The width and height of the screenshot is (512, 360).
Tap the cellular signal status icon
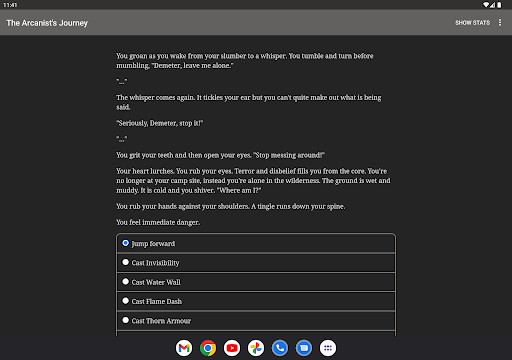tap(492, 5)
